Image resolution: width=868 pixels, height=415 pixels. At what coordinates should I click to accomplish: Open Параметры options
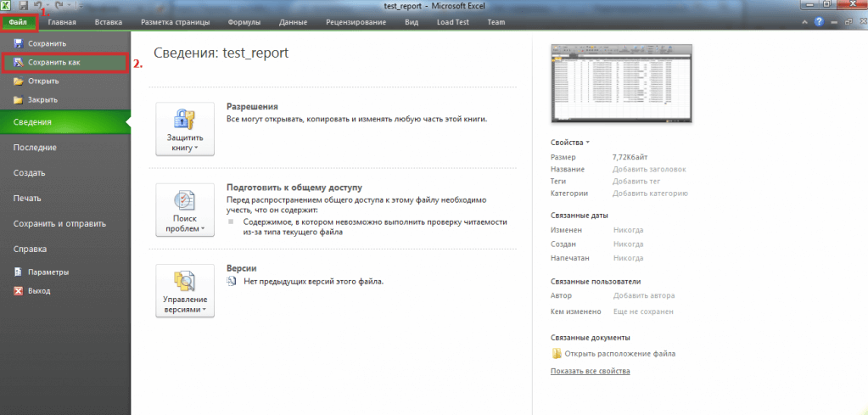[x=65, y=272]
